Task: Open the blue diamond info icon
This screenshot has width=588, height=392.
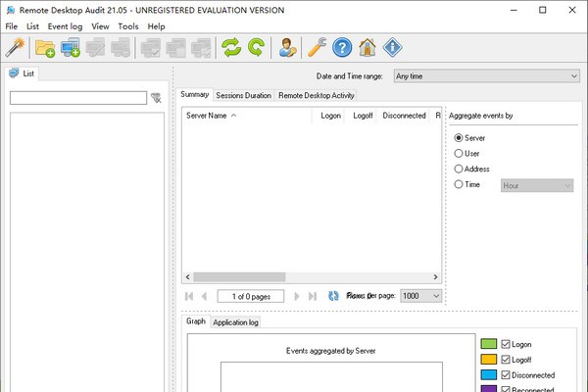Action: tap(393, 48)
